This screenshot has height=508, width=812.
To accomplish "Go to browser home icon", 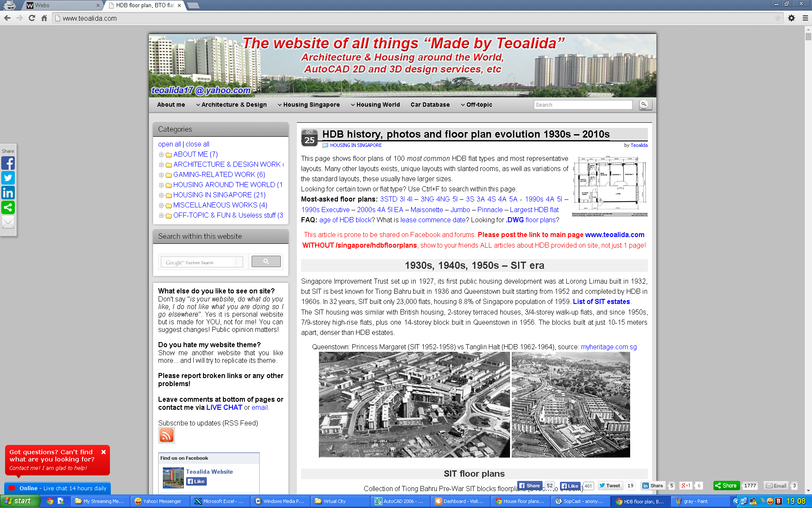I will (44, 18).
